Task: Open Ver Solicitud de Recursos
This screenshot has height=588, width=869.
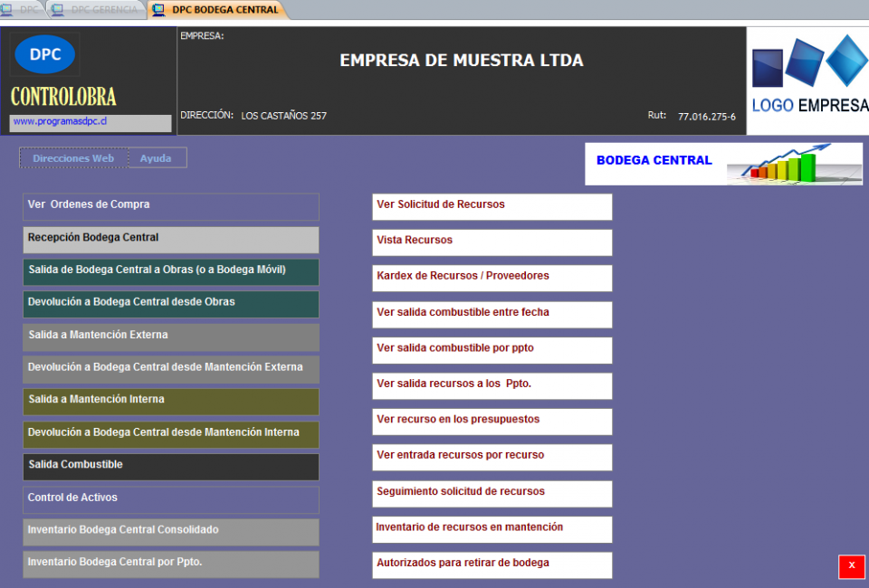Action: click(492, 206)
